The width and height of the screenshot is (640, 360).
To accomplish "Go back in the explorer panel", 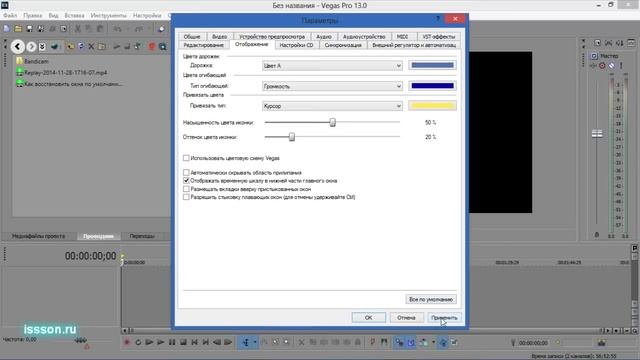I will click(17, 47).
